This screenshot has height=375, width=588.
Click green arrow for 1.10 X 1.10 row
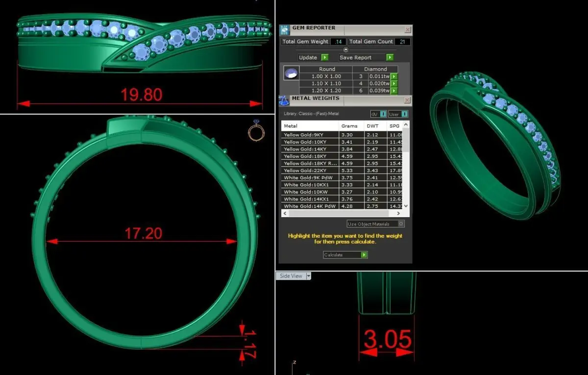[x=394, y=84]
